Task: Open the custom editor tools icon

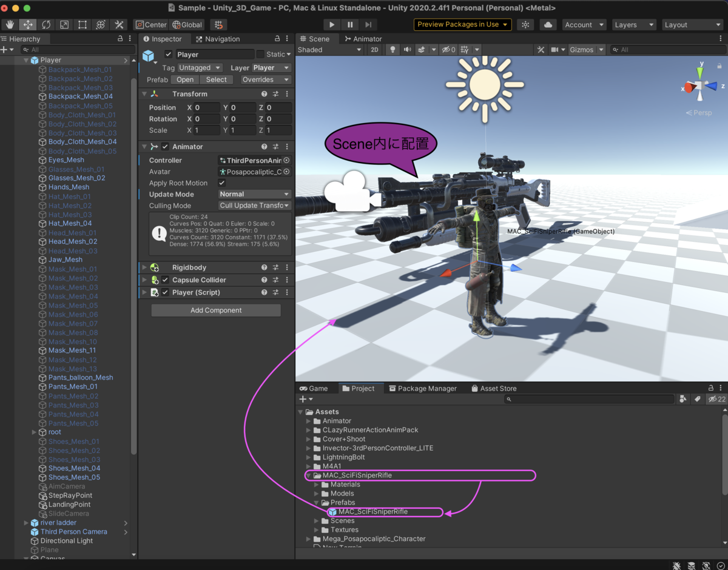Action: pos(119,25)
